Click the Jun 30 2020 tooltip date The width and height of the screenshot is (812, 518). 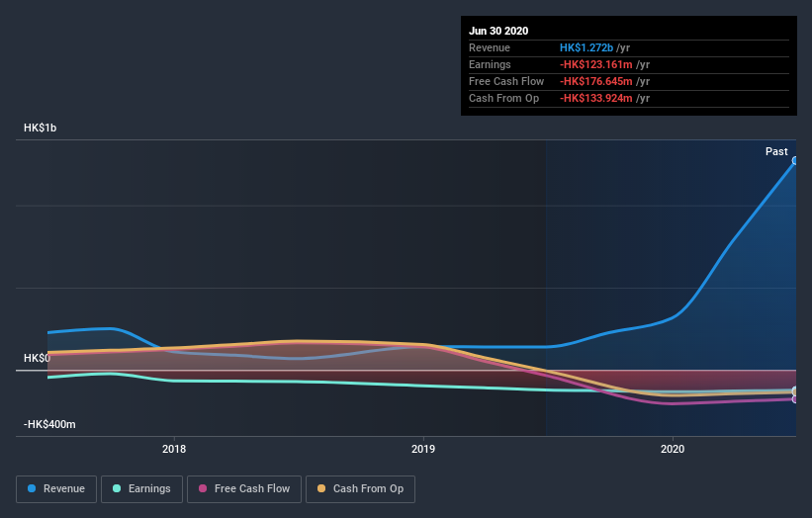tap(498, 31)
